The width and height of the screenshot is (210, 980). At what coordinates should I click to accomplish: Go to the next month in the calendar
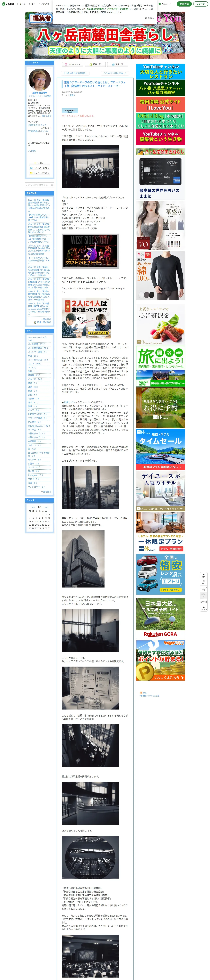[x=46, y=507]
